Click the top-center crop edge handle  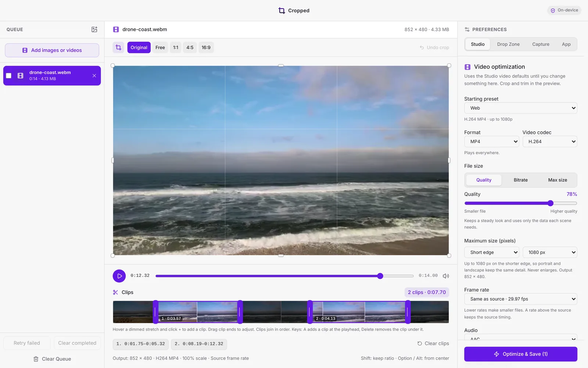281,66
